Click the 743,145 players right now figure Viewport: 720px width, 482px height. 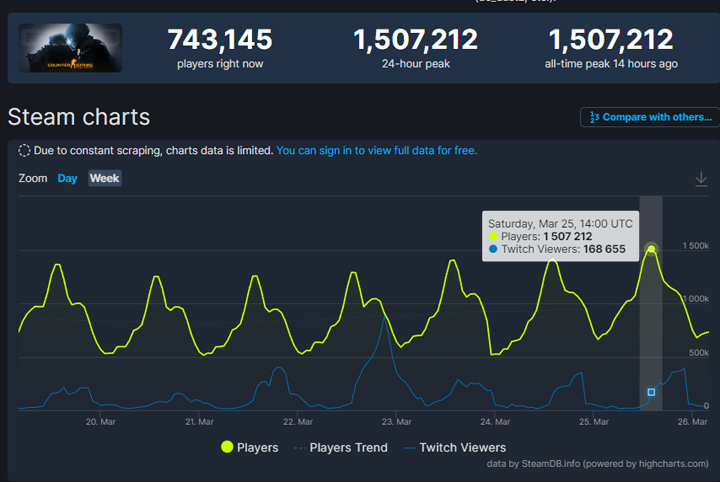pyautogui.click(x=219, y=40)
